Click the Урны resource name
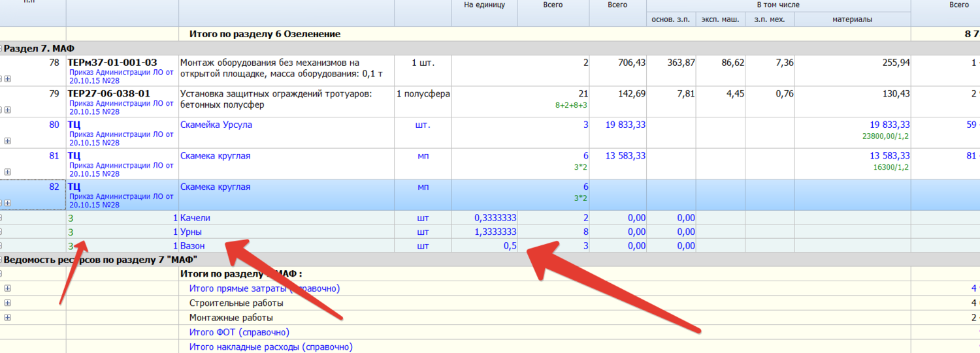 (192, 232)
